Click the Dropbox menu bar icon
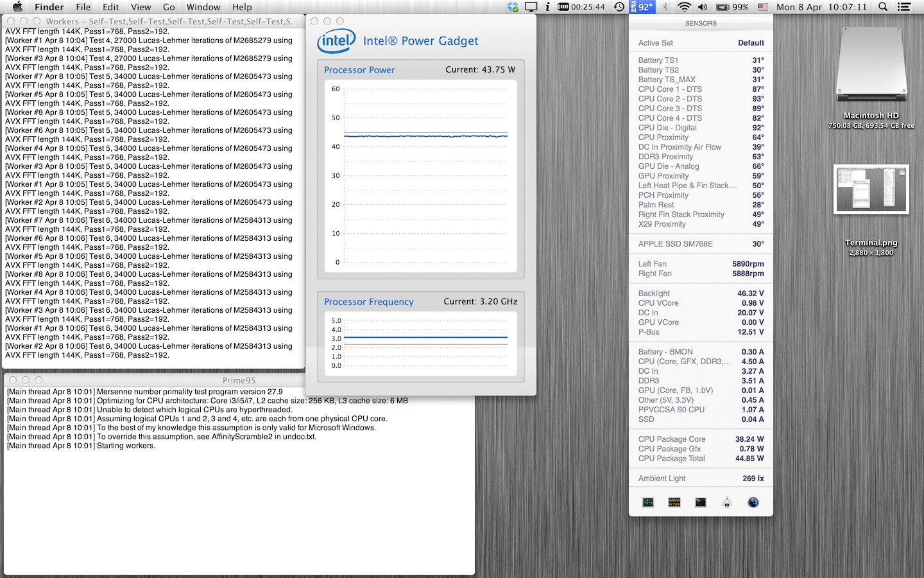The height and width of the screenshot is (578, 924). click(x=513, y=7)
